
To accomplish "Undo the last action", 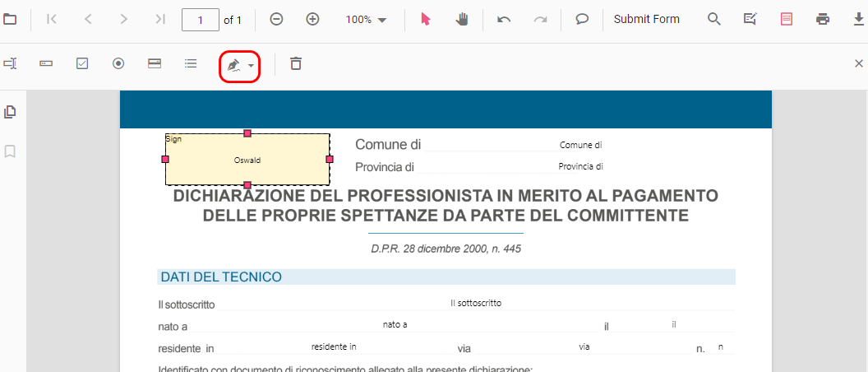I will point(504,20).
